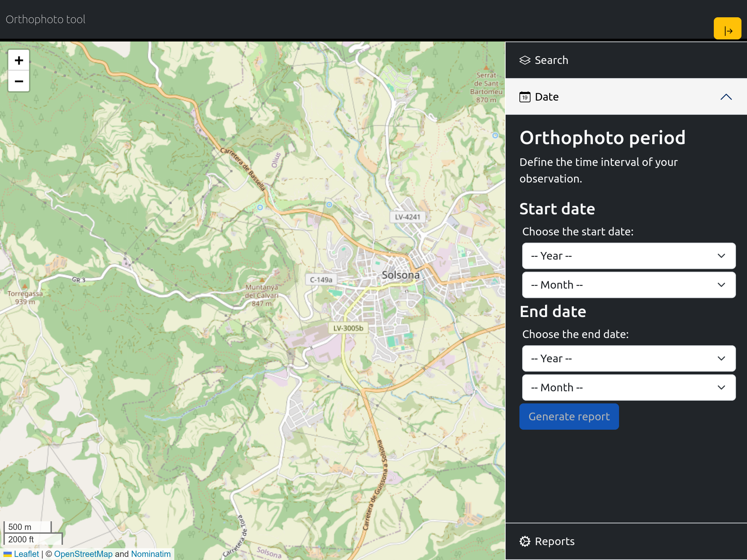Image resolution: width=747 pixels, height=560 pixels.
Task: Open the OpenStreetMap attribution link
Action: 83,554
